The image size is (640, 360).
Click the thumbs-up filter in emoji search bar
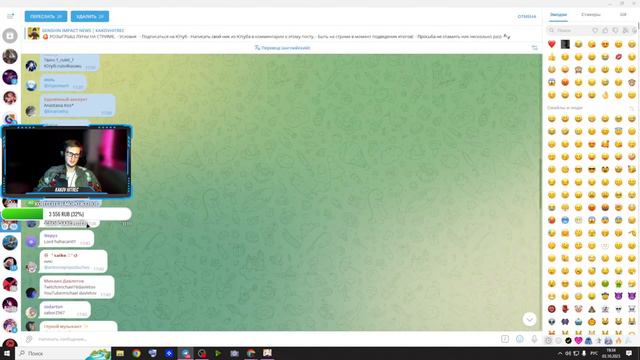(605, 30)
